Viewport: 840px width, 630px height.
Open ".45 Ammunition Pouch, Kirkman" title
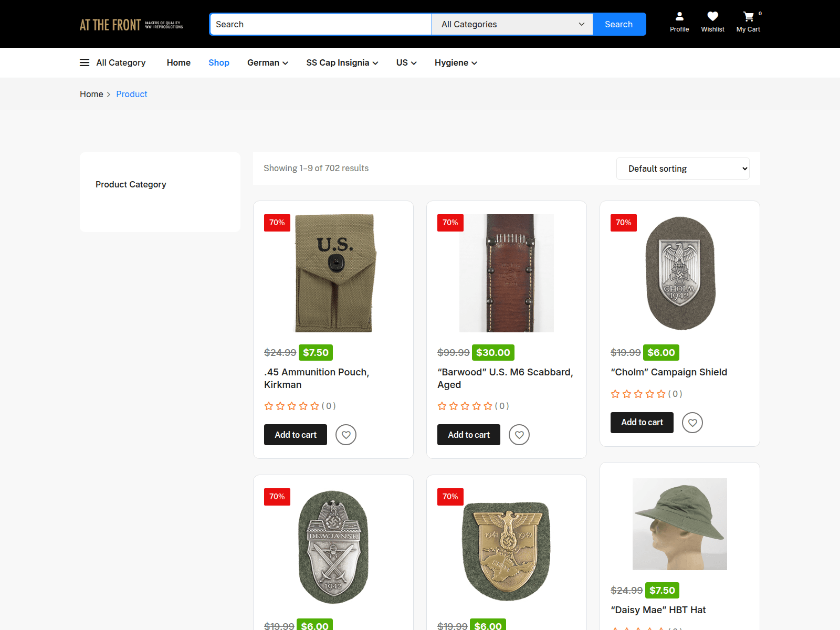[x=317, y=378]
